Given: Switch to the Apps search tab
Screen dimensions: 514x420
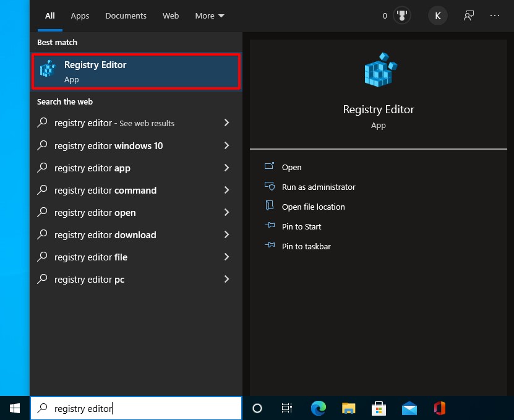Looking at the screenshot, I should tap(80, 15).
